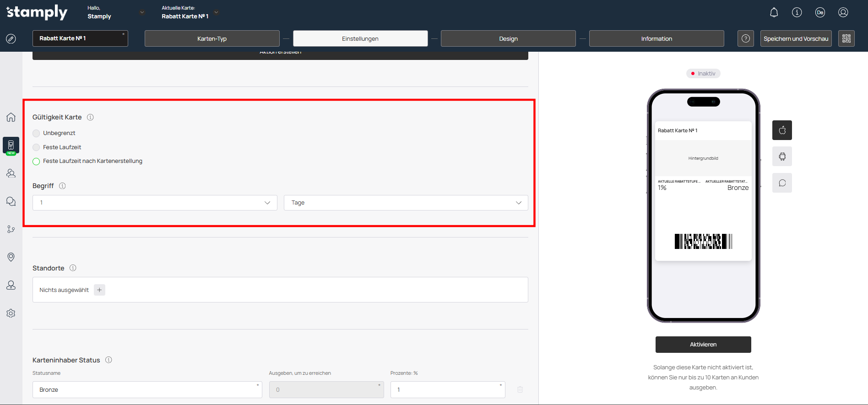Select the Feste Laufzeit radio button
This screenshot has height=405, width=868.
point(36,147)
